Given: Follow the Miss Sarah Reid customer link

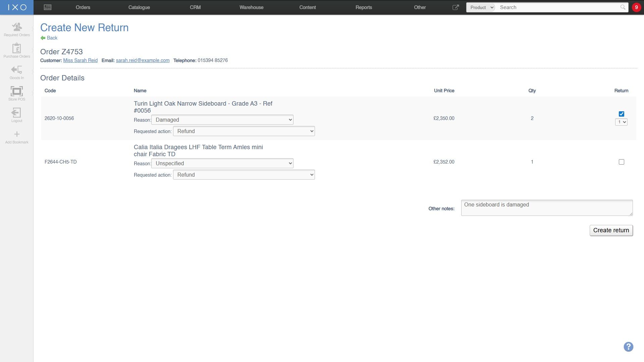Looking at the screenshot, I should pyautogui.click(x=80, y=60).
